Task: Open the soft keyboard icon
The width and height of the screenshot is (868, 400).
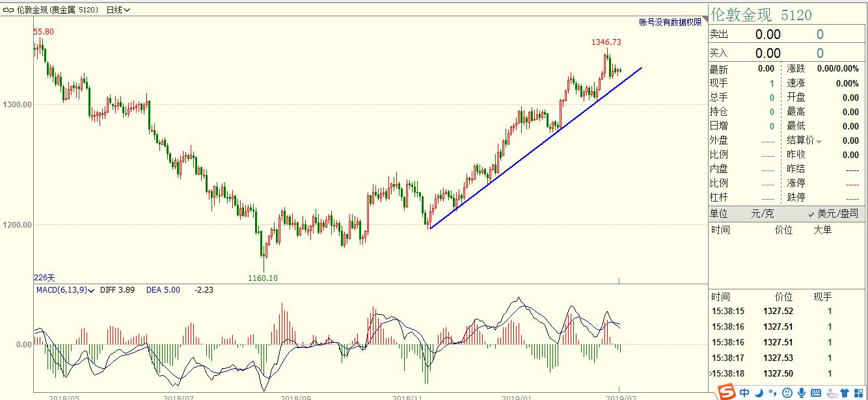Action: point(816,392)
